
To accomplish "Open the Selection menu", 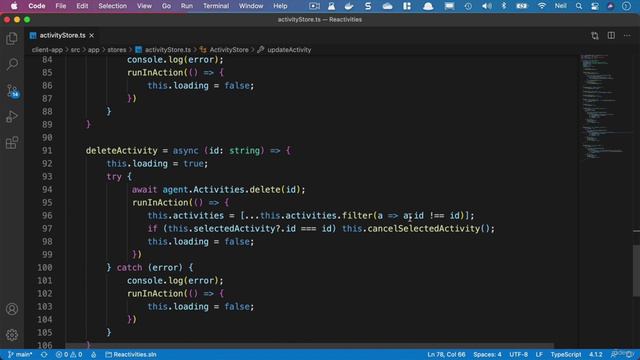I will 112,6.
